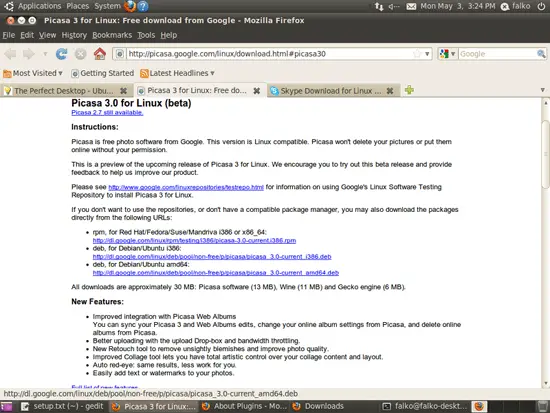Screen dimensions: 550x413
Task: Open the mail envelope indicator
Action: 411,6
